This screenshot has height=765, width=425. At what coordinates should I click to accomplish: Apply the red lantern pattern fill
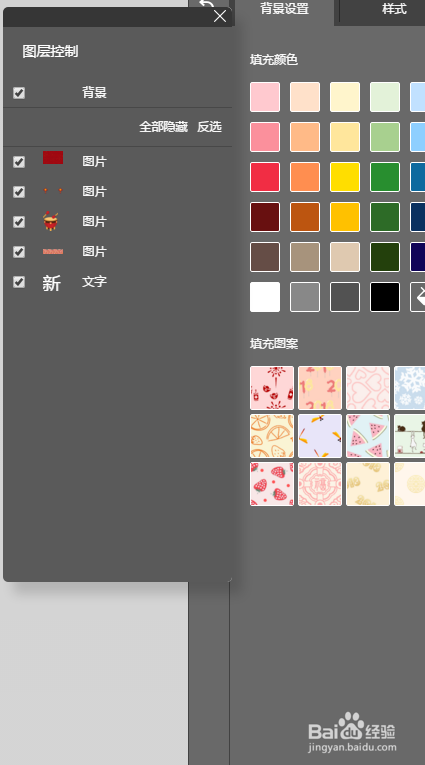272,388
